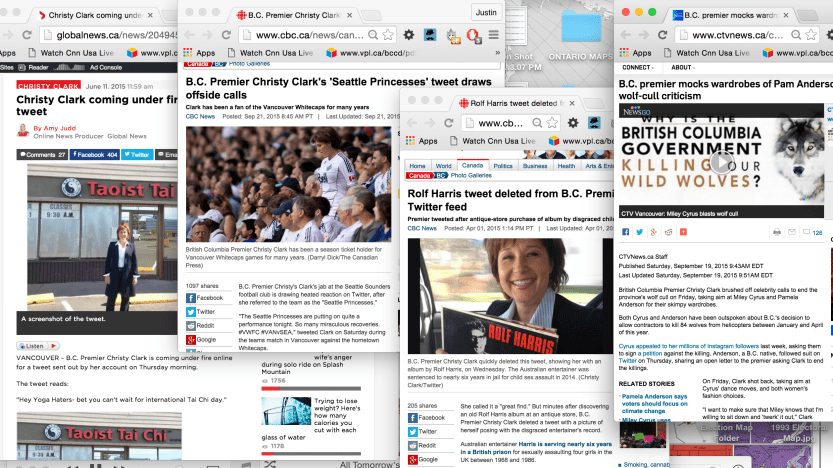Print the CTV article
Viewport: 833px width, 468px height.
coord(777,232)
